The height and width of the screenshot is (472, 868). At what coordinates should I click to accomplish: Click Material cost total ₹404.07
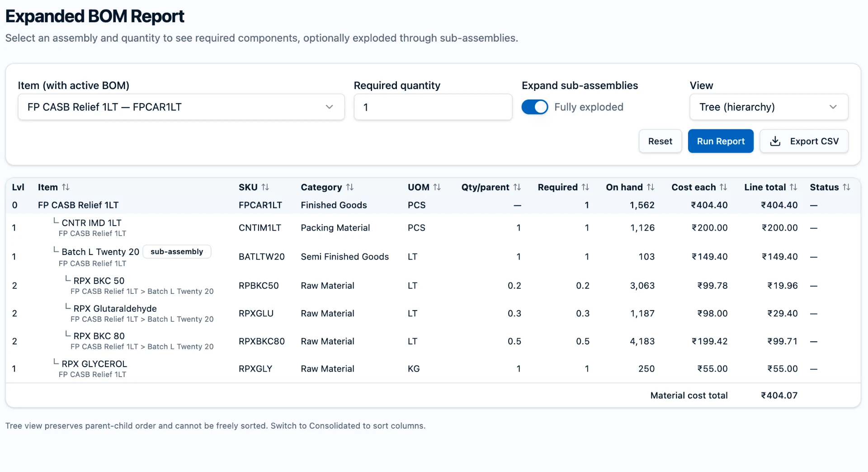(779, 396)
